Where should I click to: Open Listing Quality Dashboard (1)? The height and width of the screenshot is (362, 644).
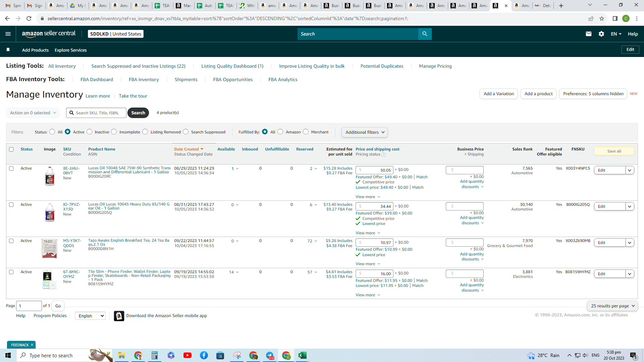point(232,66)
